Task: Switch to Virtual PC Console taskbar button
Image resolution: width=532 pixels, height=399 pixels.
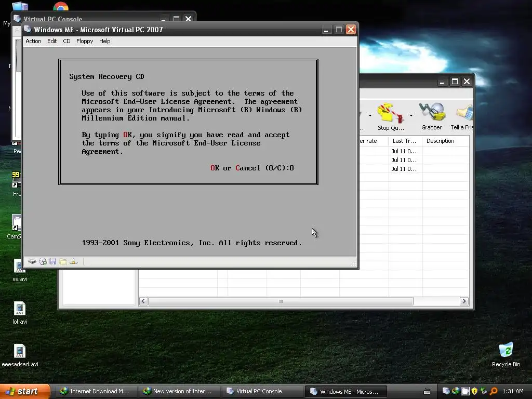Action: pos(262,392)
